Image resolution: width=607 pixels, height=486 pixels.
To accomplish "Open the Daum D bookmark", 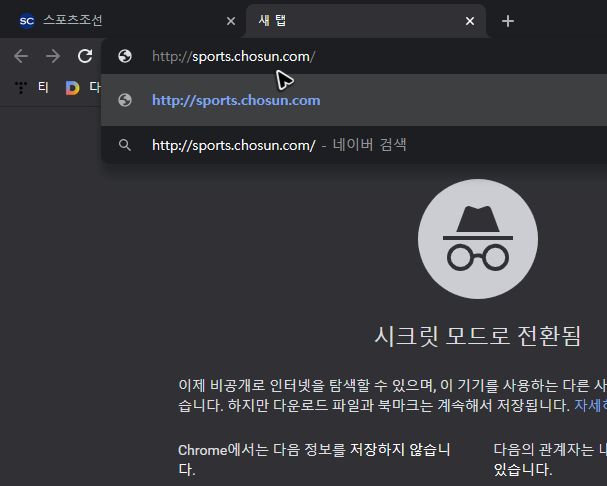I will tap(83, 88).
